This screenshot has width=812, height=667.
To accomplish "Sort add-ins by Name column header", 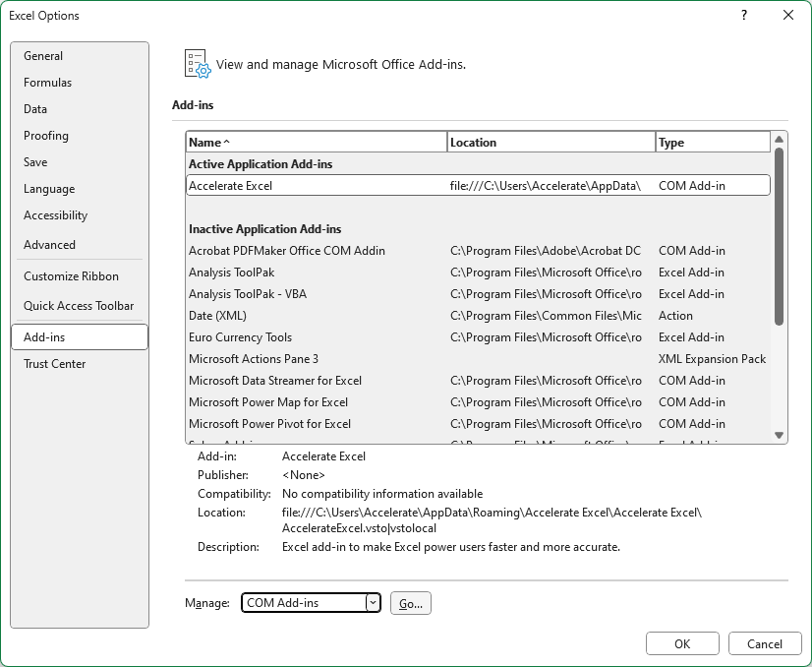I will tap(317, 142).
